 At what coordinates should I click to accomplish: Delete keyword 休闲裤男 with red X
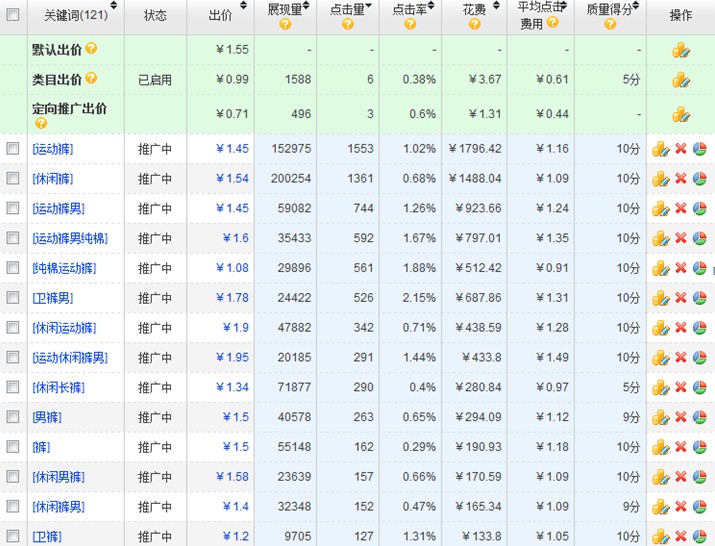(681, 506)
